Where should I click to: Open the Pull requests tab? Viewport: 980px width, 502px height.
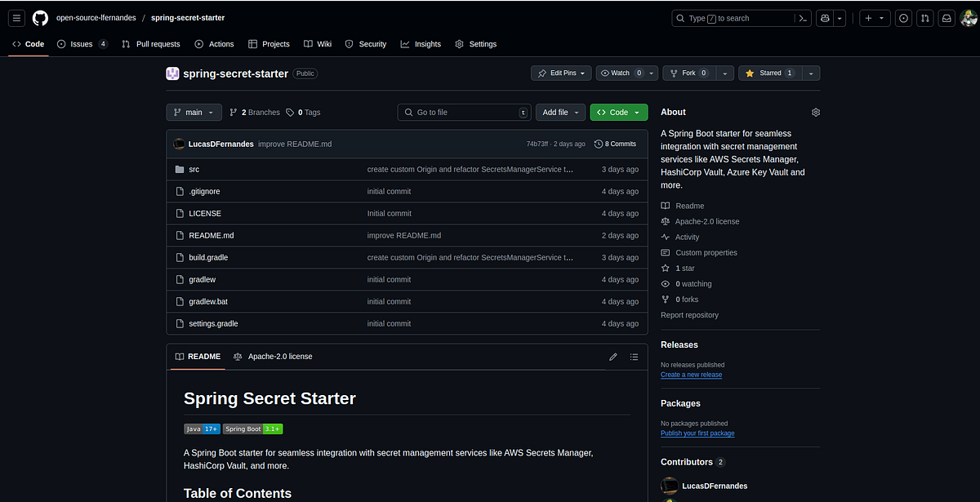[150, 44]
